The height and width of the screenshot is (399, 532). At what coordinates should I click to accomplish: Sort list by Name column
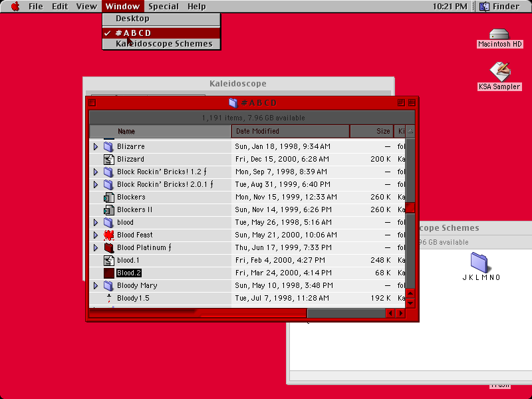(x=160, y=131)
